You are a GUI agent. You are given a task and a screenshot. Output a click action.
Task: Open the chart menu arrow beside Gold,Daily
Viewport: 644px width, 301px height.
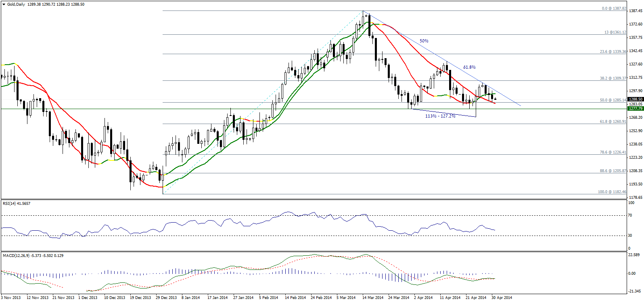(x=4, y=4)
